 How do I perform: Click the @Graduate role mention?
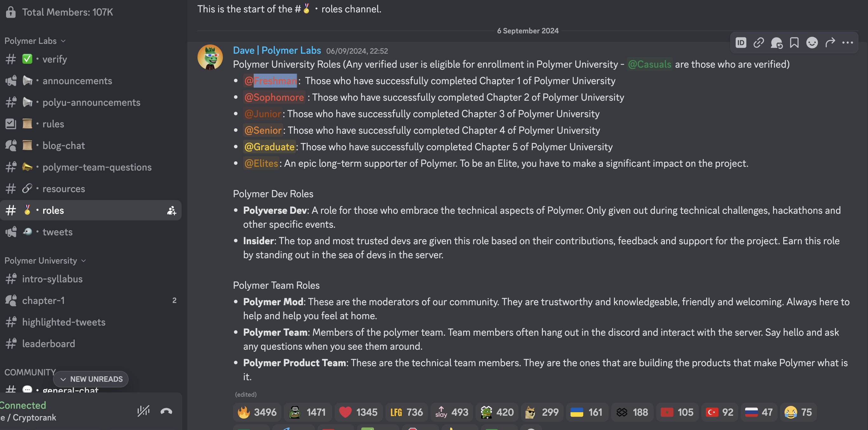[x=269, y=147]
